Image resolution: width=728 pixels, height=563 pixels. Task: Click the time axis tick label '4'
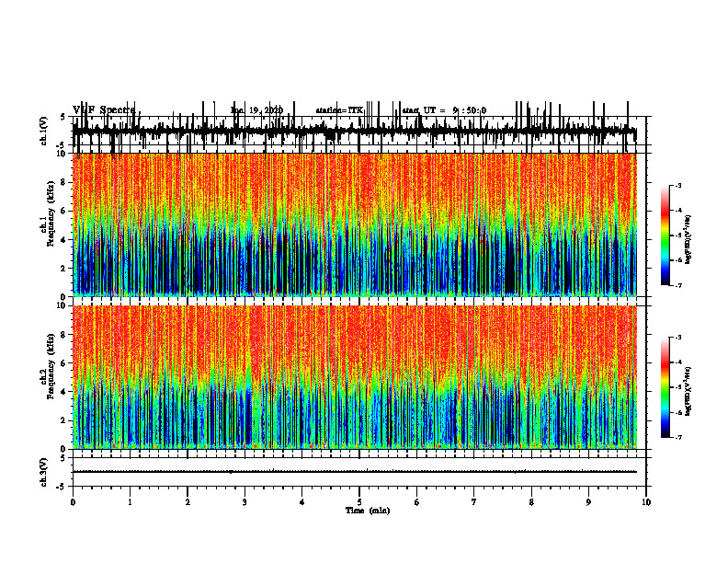pos(302,502)
